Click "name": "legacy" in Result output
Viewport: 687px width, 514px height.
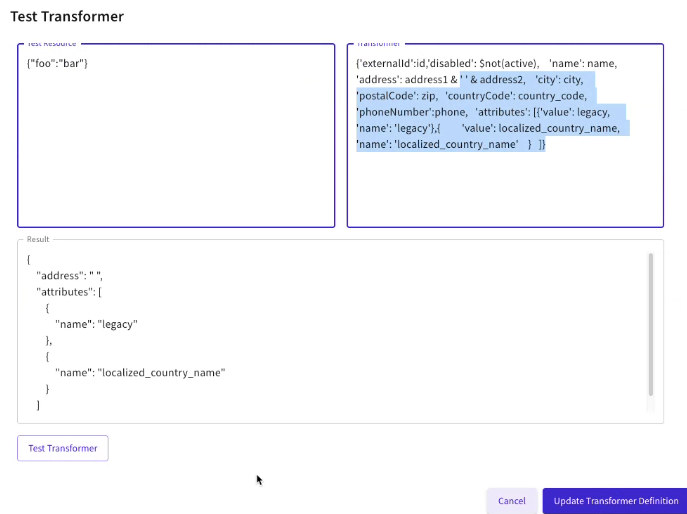(x=96, y=324)
